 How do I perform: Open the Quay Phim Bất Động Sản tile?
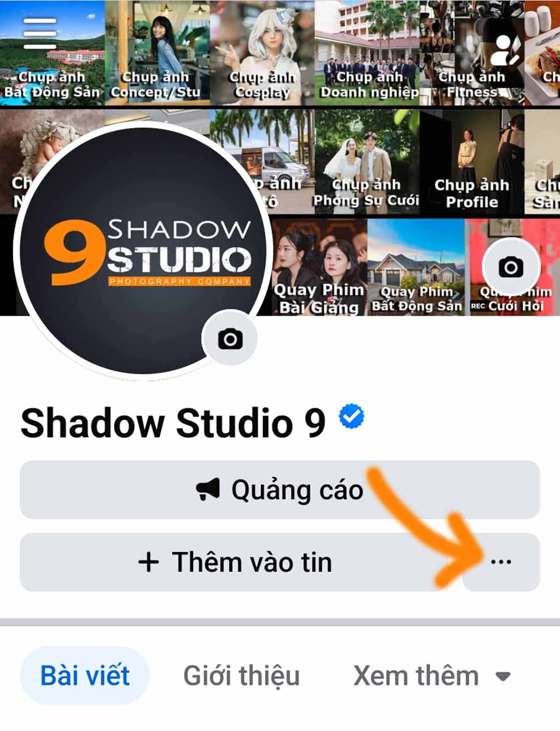tap(416, 267)
